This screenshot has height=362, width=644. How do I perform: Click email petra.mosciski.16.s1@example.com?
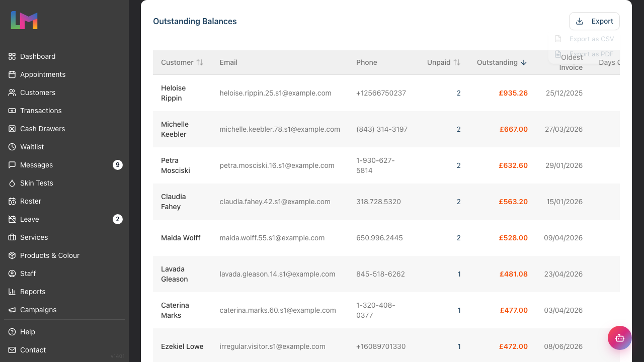pyautogui.click(x=277, y=165)
